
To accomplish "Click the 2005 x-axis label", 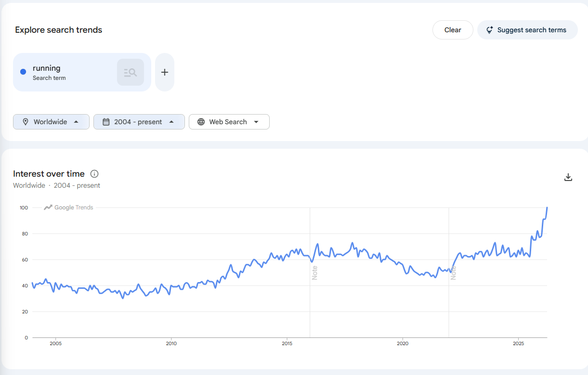I will pos(55,344).
